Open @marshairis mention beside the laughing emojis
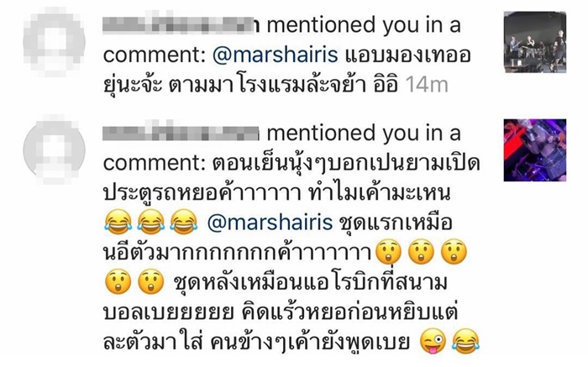Viewport: 588px width, 367px height. pos(270,222)
